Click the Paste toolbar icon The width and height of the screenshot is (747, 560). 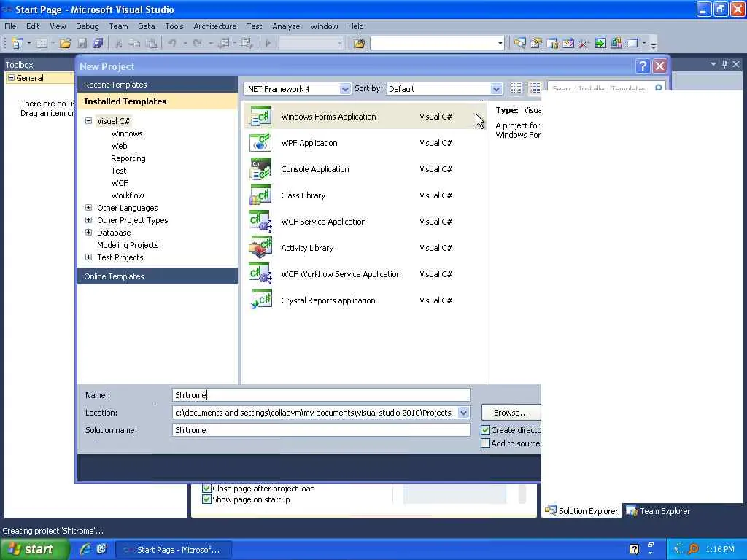click(151, 43)
